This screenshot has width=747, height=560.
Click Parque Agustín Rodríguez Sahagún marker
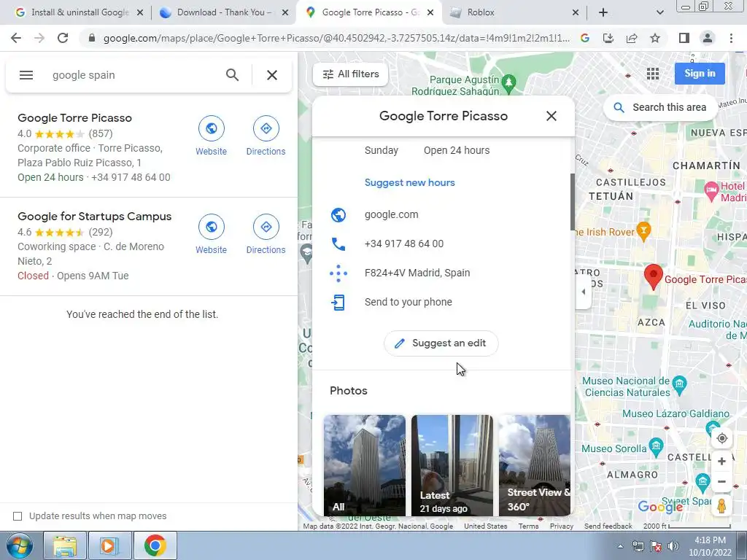pyautogui.click(x=508, y=82)
